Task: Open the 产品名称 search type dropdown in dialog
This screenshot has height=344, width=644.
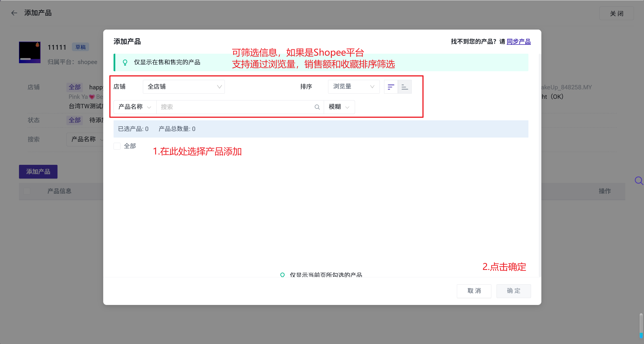Action: [135, 107]
